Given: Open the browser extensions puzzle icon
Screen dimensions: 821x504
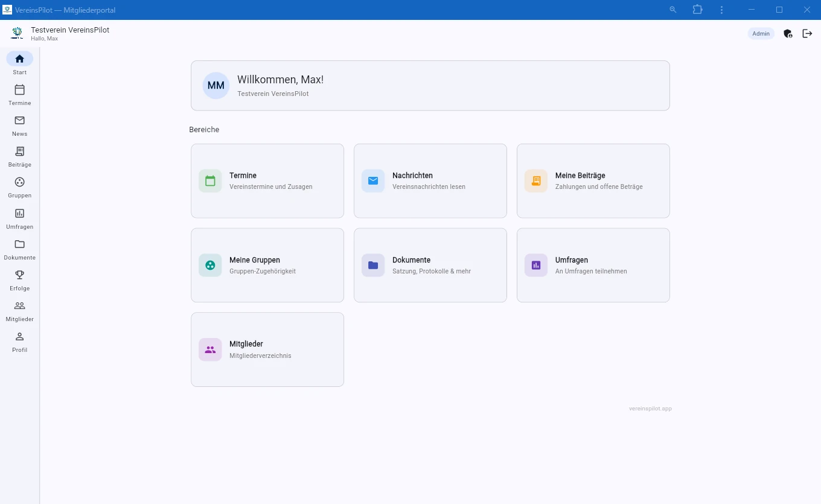Looking at the screenshot, I should pyautogui.click(x=697, y=10).
